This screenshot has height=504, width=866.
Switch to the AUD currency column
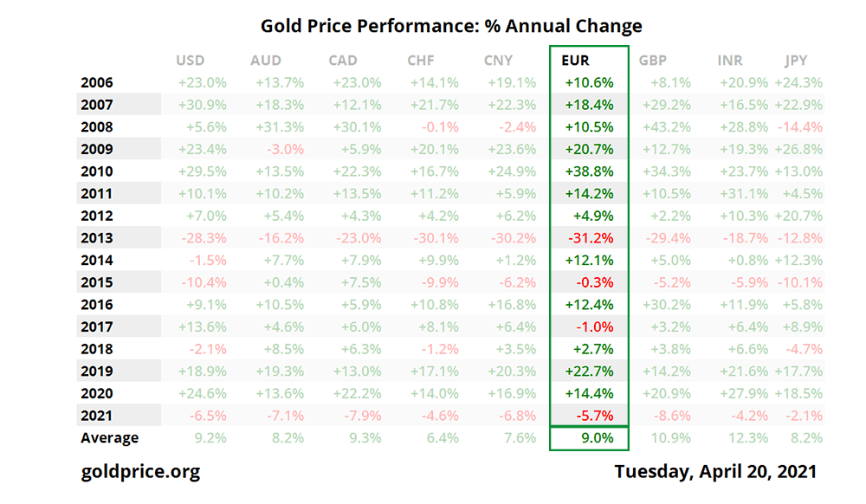(265, 61)
